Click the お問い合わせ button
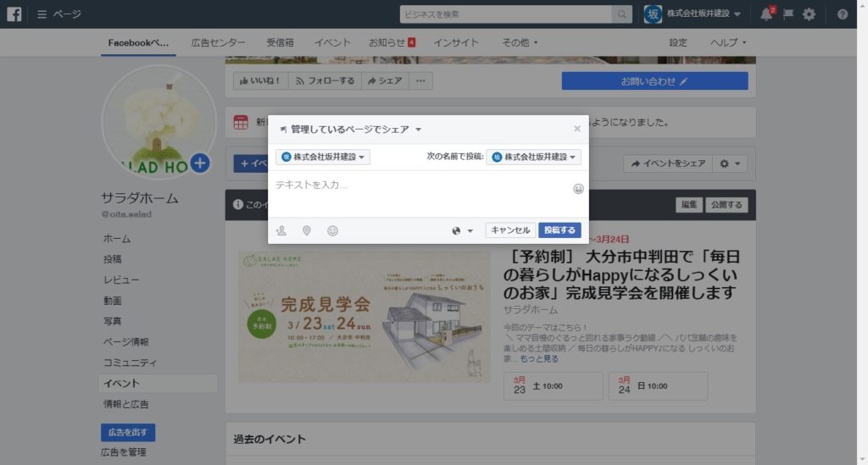 click(654, 80)
